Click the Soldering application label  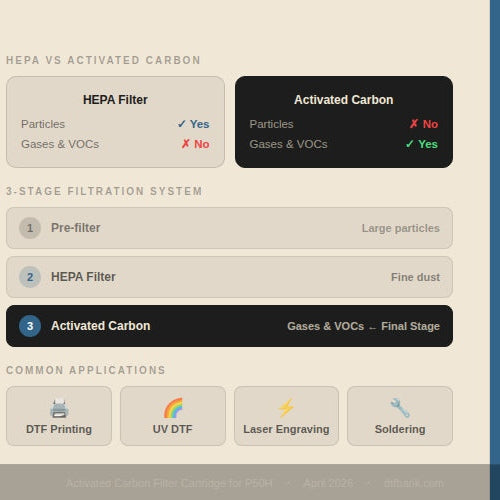pyautogui.click(x=400, y=429)
